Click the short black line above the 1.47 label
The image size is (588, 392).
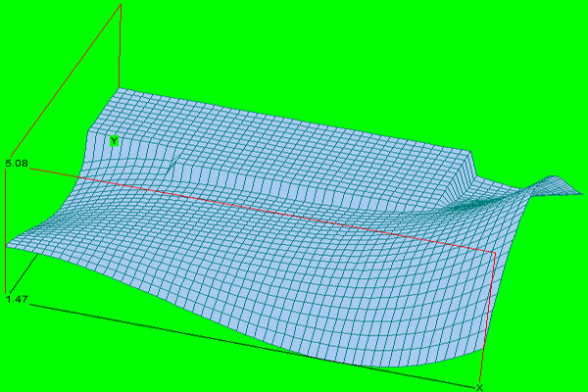(24, 272)
